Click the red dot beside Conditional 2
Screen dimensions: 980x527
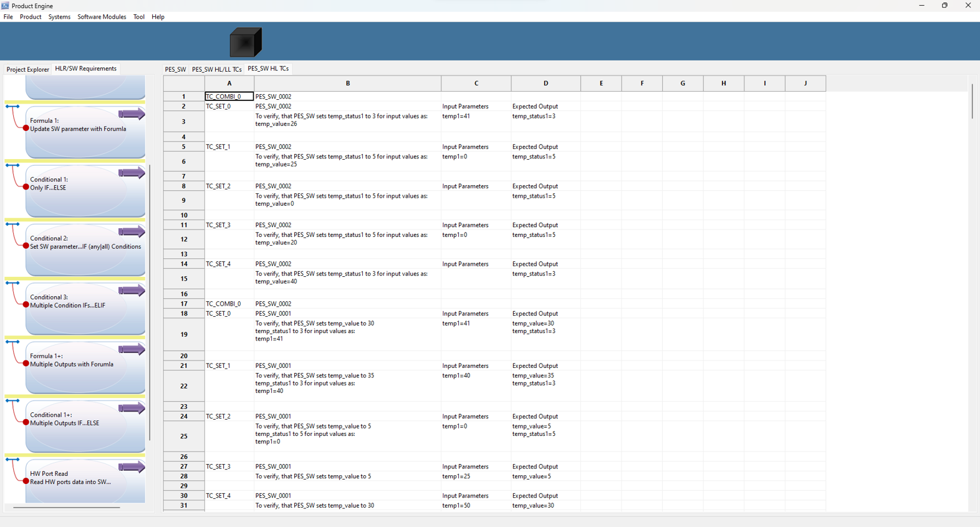pos(26,246)
